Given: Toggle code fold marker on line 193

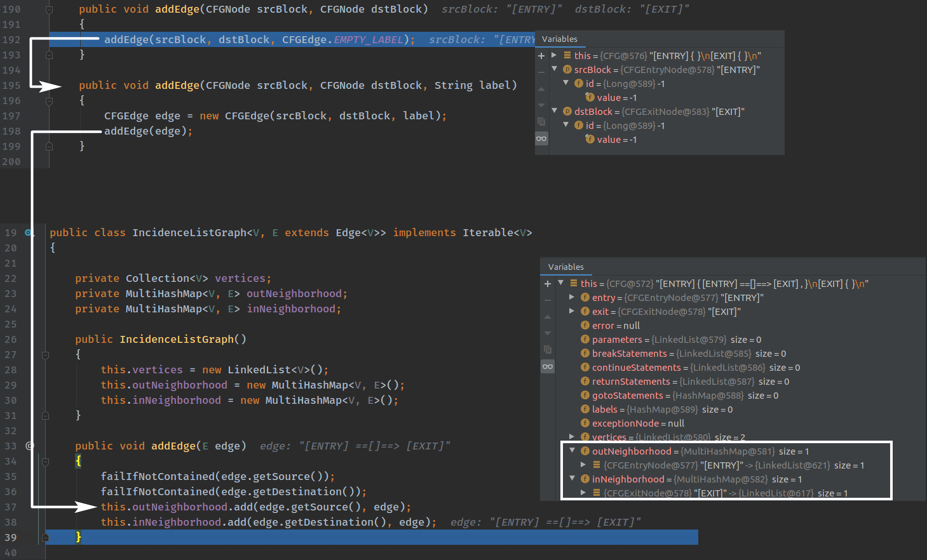Looking at the screenshot, I should pos(49,55).
